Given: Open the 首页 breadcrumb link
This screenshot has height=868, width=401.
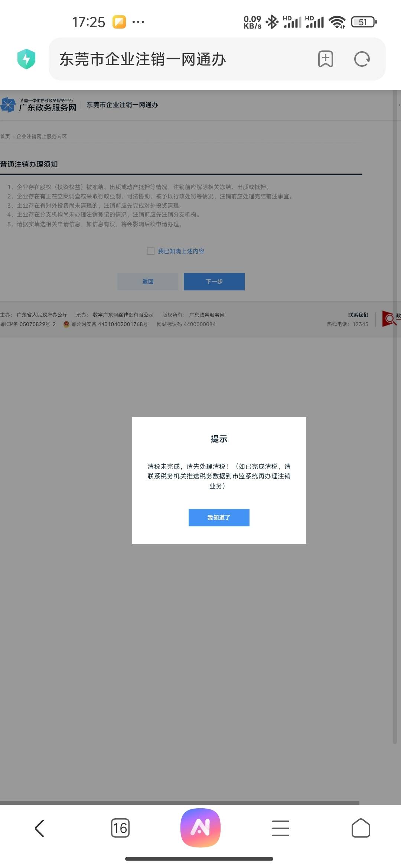Looking at the screenshot, I should 5,137.
